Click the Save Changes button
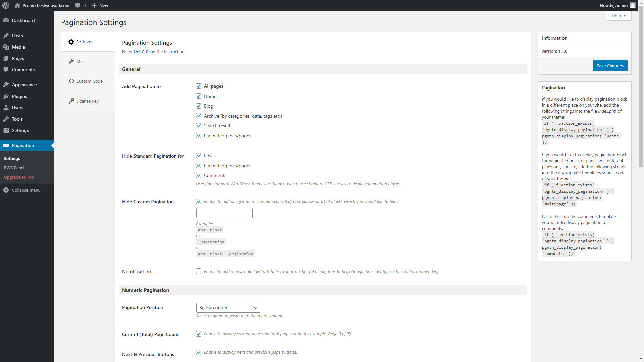Screen dimensions: 644x362 click(x=610, y=66)
